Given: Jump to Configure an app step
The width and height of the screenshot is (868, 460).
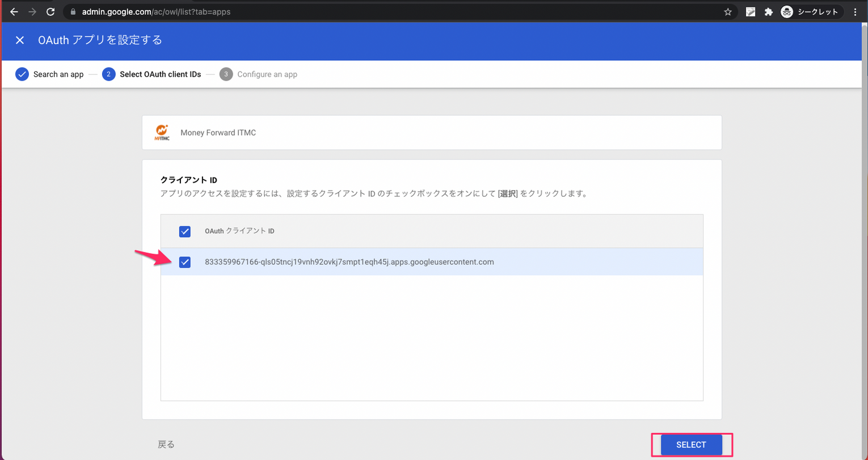Looking at the screenshot, I should click(x=259, y=74).
